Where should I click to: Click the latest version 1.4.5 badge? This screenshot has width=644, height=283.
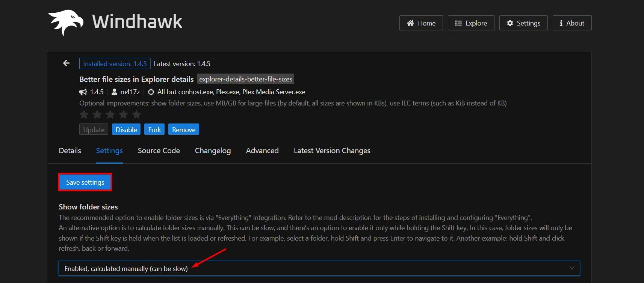[x=182, y=63]
